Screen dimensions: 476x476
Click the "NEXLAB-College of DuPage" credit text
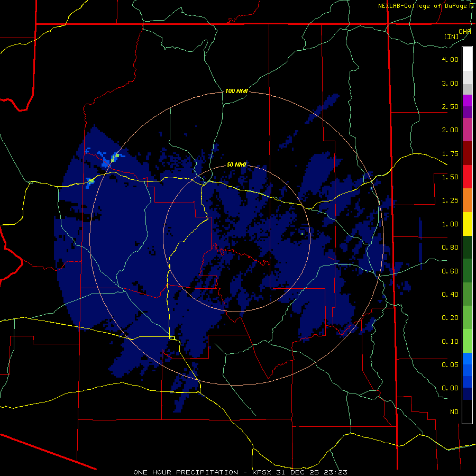(x=424, y=6)
